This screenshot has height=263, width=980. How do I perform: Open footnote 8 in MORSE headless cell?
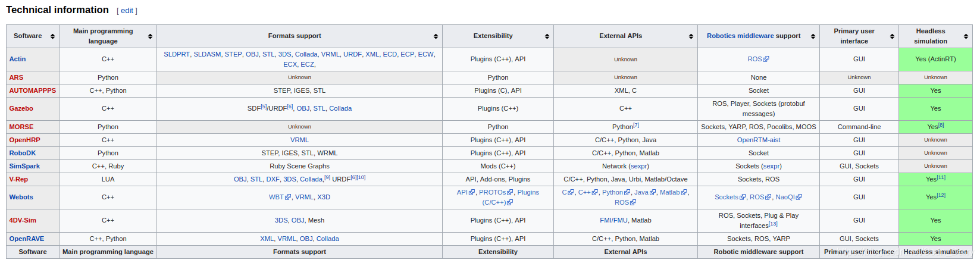click(x=941, y=125)
